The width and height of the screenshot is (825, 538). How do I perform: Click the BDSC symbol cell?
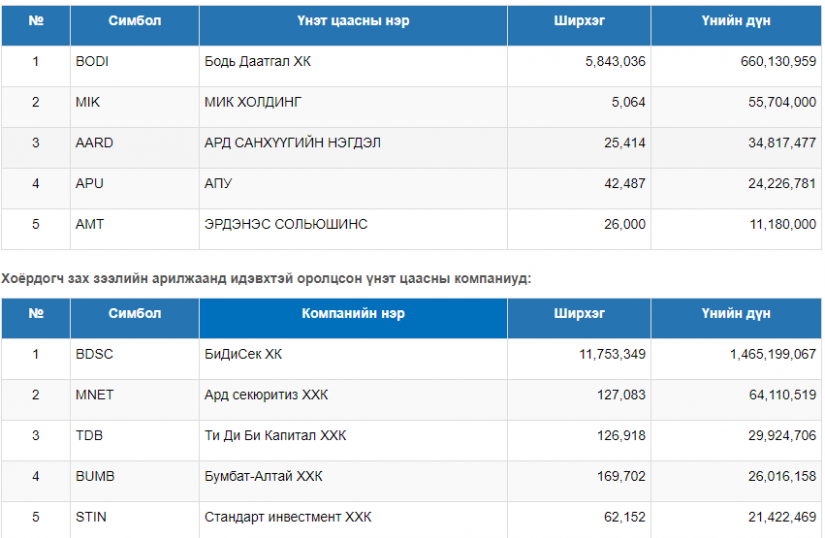(95, 354)
